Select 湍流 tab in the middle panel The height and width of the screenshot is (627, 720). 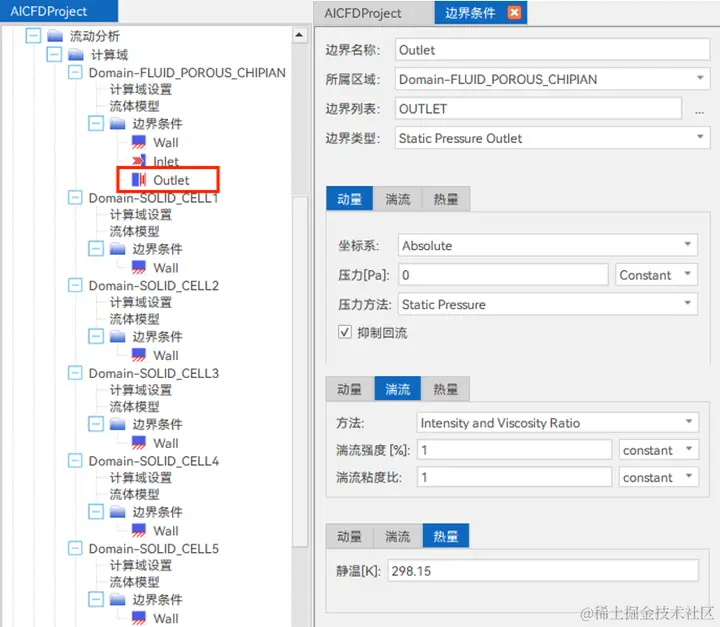[398, 389]
